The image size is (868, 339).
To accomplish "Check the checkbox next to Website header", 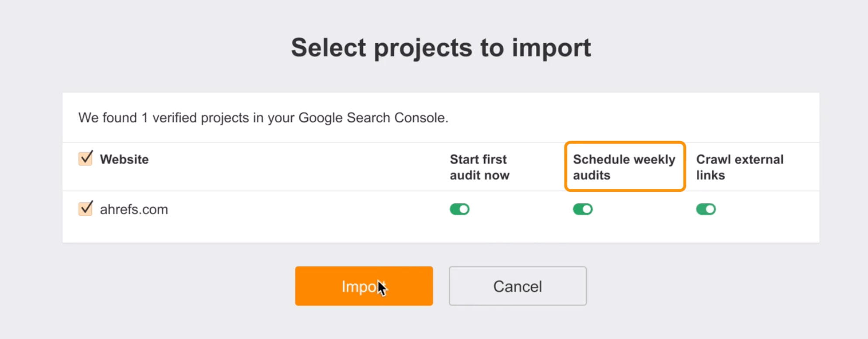I will [85, 159].
